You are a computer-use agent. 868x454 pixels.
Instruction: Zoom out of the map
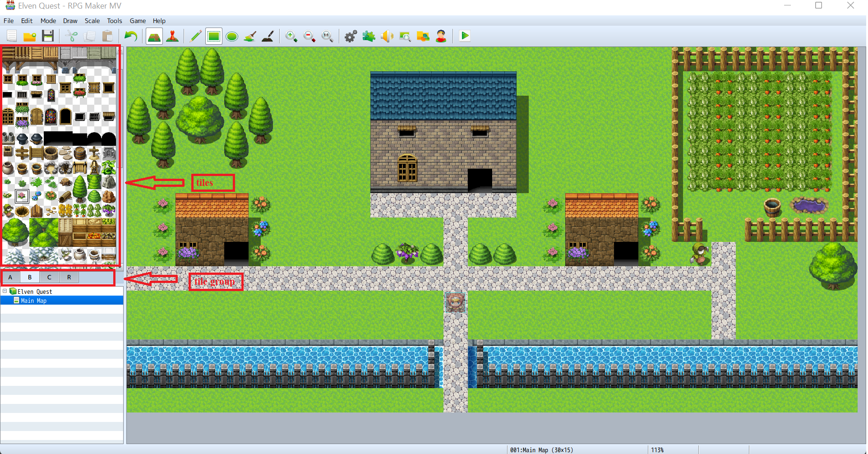coord(309,36)
